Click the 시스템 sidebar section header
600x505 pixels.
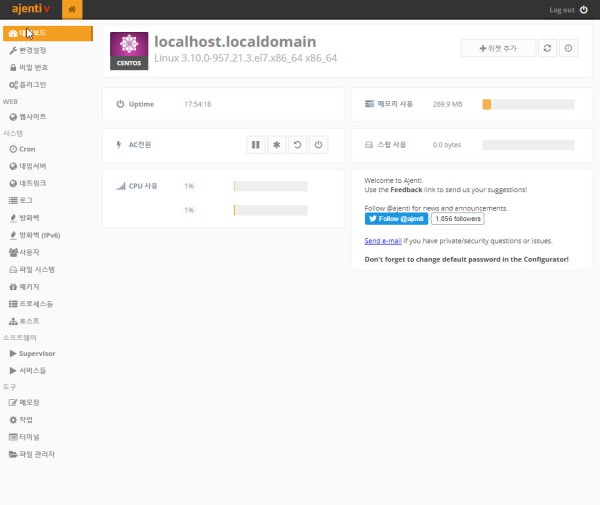13,134
